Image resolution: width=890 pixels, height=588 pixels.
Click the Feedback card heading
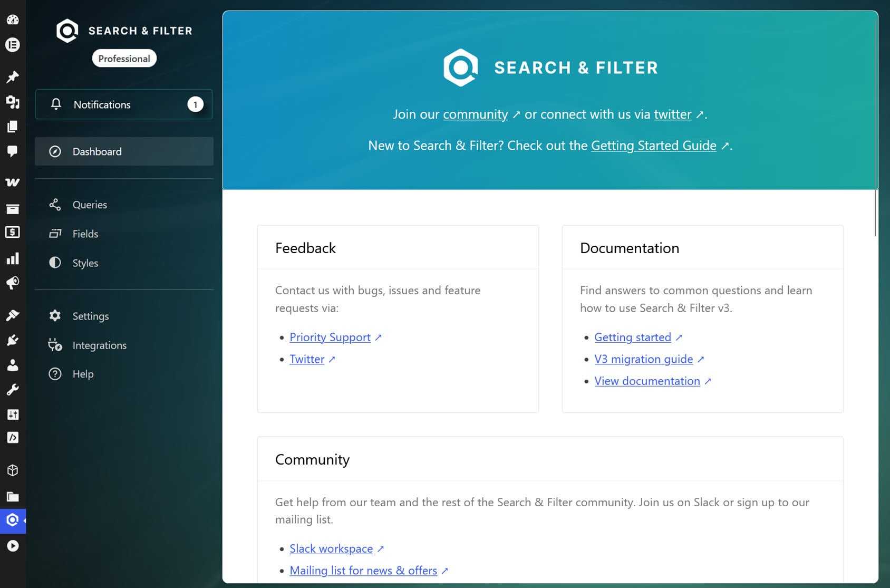(x=305, y=248)
